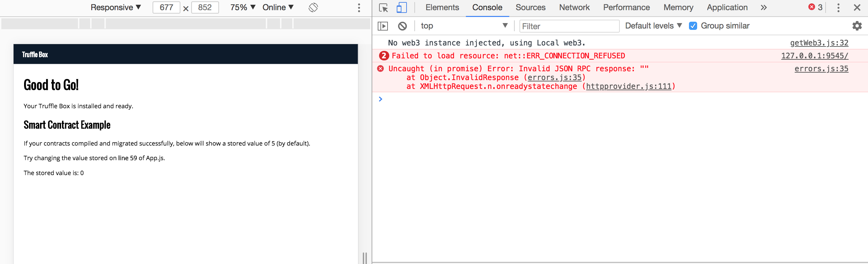Switch to the Sources tab
This screenshot has height=264, width=868.
pyautogui.click(x=531, y=7)
